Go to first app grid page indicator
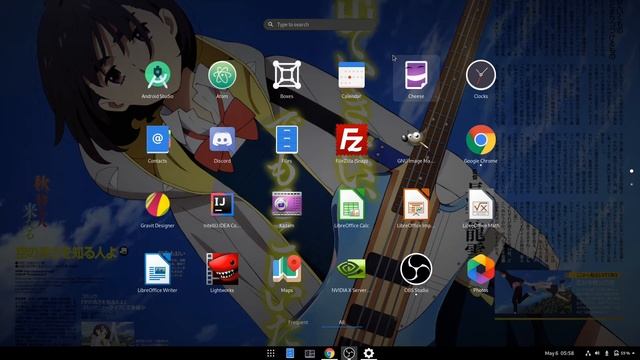The image size is (640, 360). point(631,171)
